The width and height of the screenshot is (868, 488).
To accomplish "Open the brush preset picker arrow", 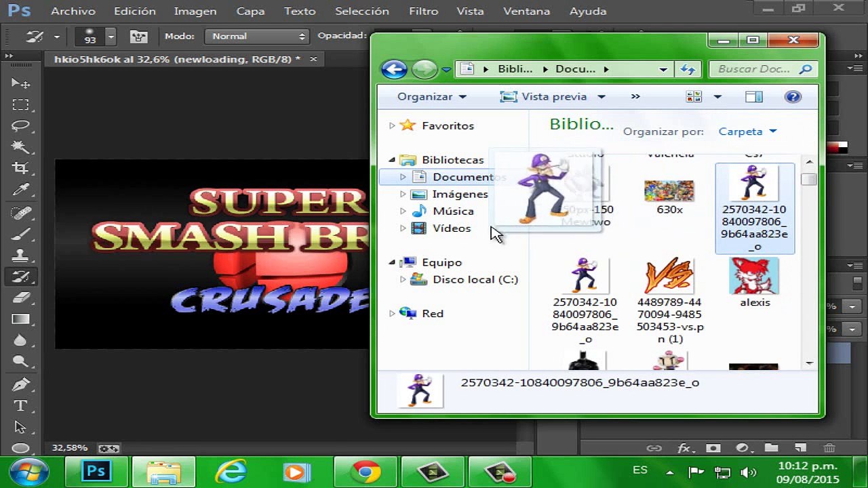I will 111,37.
